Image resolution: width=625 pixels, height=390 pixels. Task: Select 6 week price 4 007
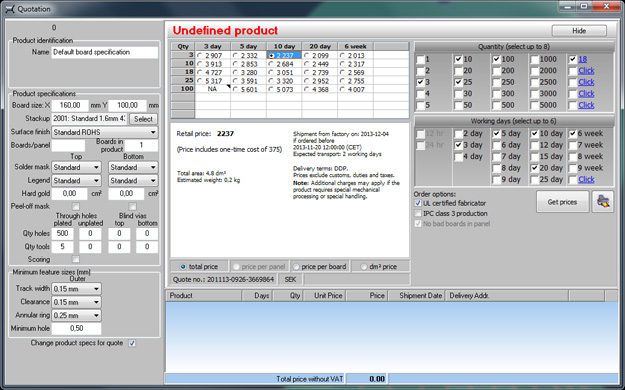tap(342, 89)
